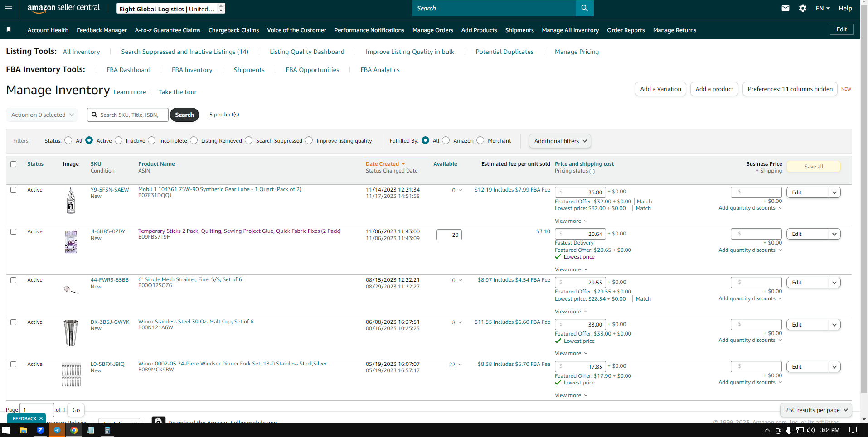Open the Action on 0 selected dropdown
Screen dimensions: 868x437
42,115
